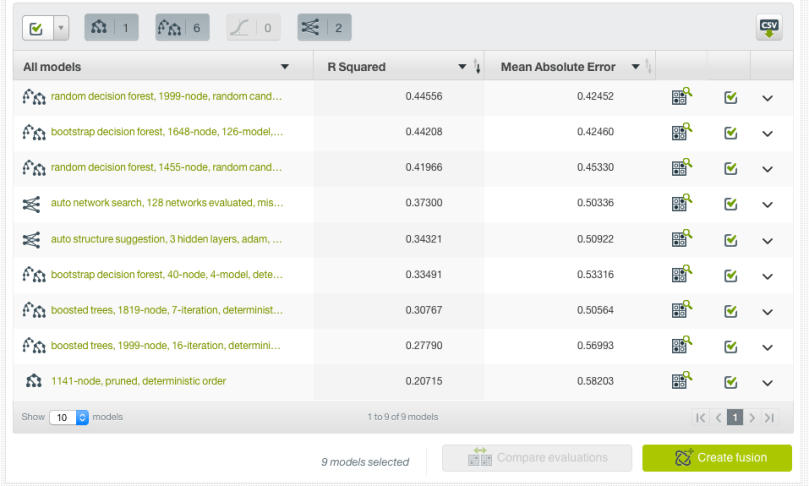Deselect boosted trees 1819-node model checkbox
The image size is (809, 486).
(x=731, y=310)
